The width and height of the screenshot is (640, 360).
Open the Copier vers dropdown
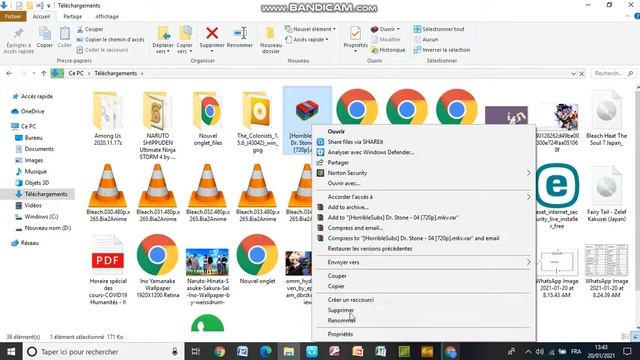(185, 40)
